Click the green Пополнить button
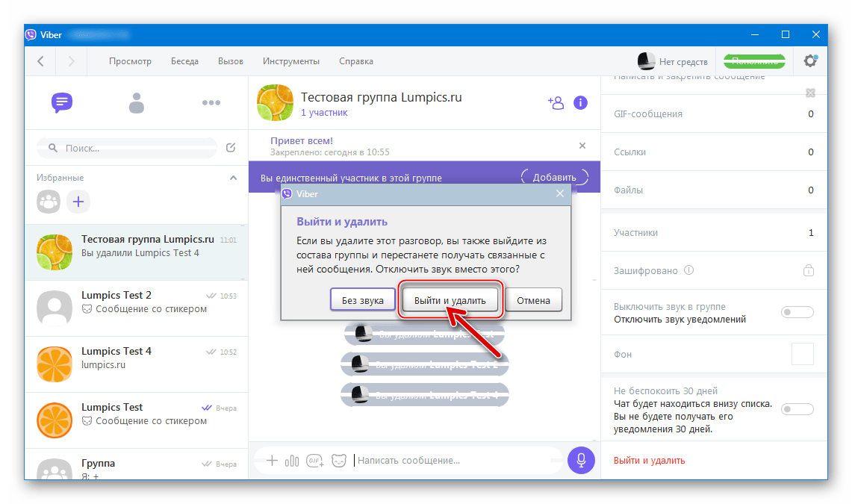 [754, 61]
